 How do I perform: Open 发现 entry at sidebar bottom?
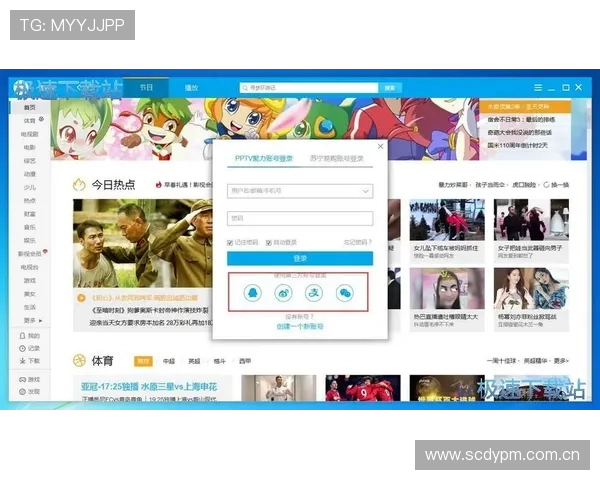click(x=29, y=392)
